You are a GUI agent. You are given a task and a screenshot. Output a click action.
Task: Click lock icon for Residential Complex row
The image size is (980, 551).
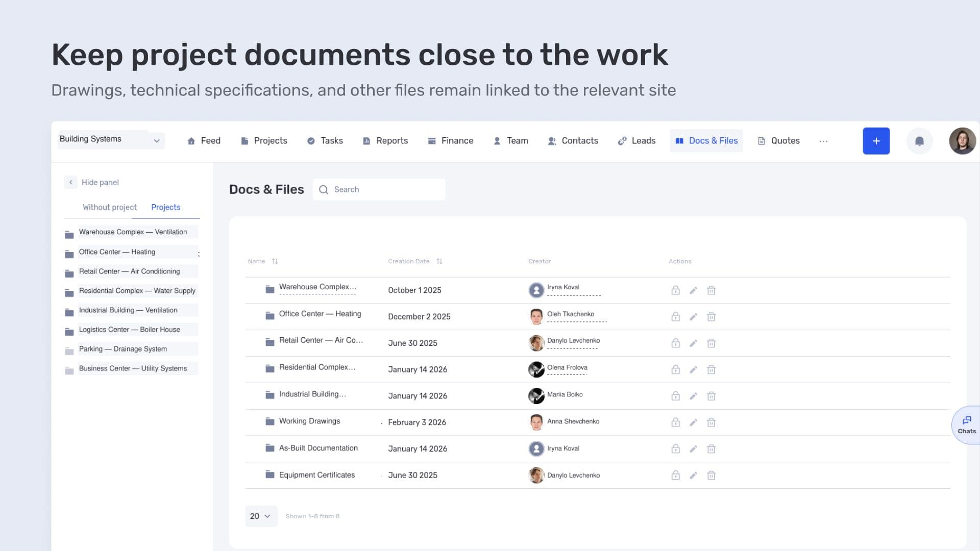675,369
